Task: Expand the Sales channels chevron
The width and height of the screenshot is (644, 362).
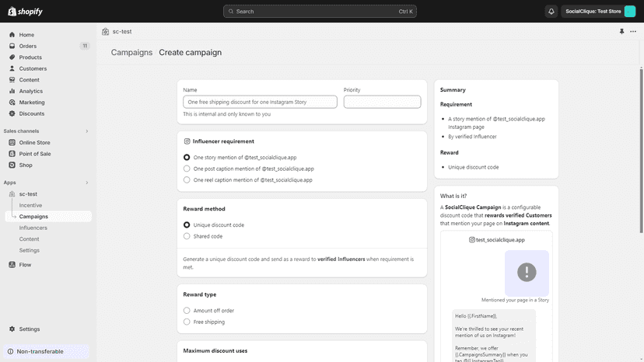Action: [86, 131]
